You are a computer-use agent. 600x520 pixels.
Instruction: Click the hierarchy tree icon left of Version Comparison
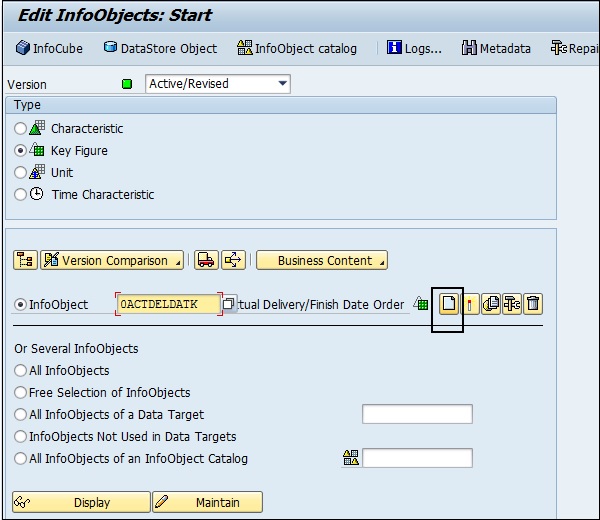pos(25,260)
